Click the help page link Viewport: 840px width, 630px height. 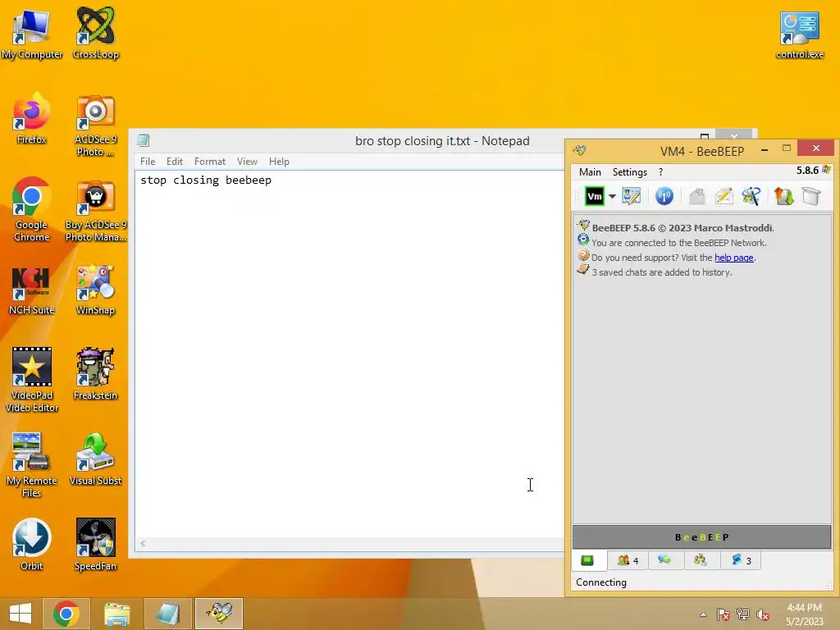click(734, 258)
